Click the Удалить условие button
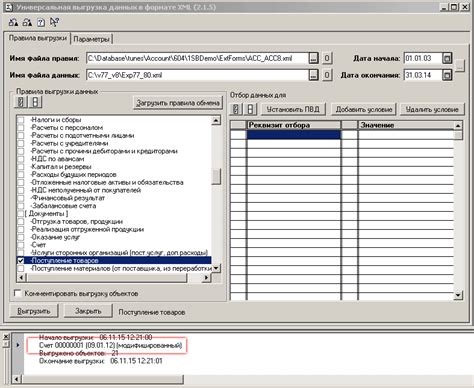 click(x=432, y=109)
